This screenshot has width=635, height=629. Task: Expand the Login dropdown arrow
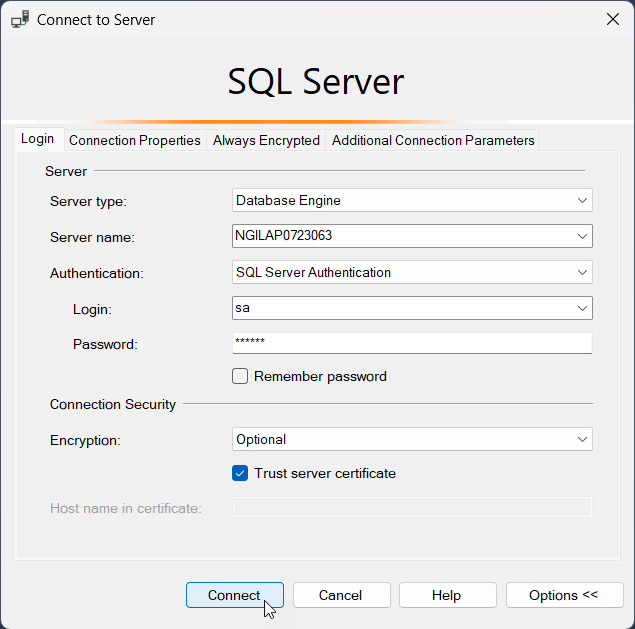pyautogui.click(x=582, y=308)
